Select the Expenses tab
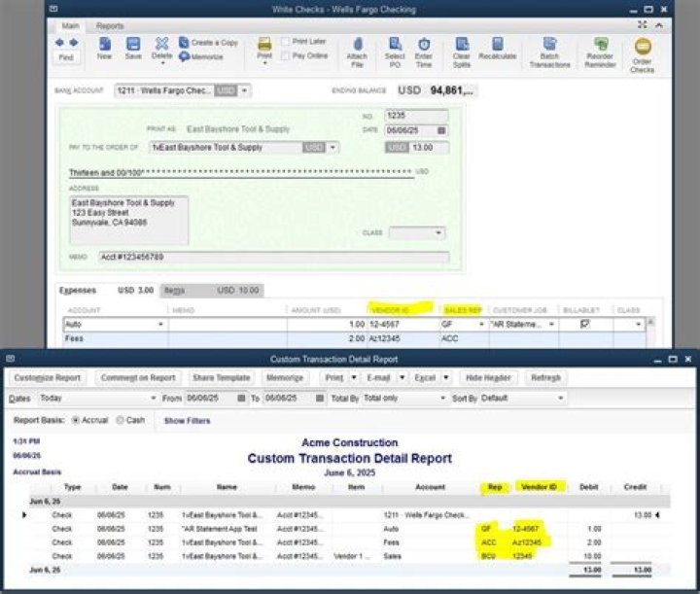 point(107,290)
